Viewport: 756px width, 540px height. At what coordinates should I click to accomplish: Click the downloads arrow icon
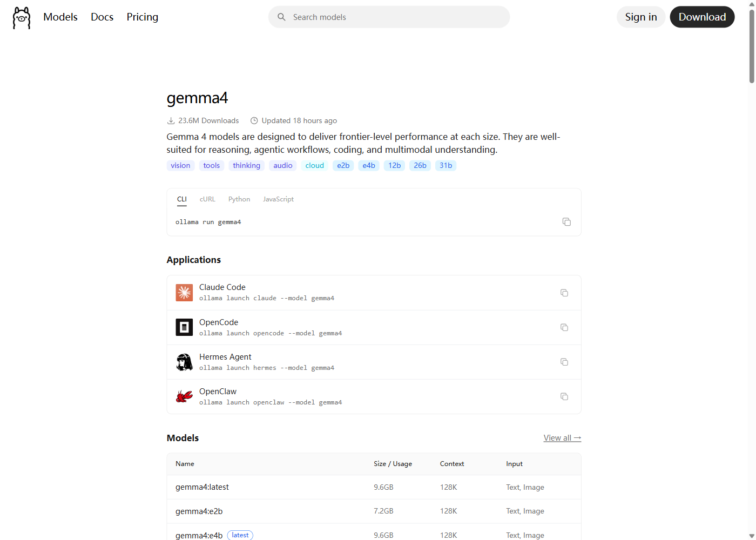171,121
